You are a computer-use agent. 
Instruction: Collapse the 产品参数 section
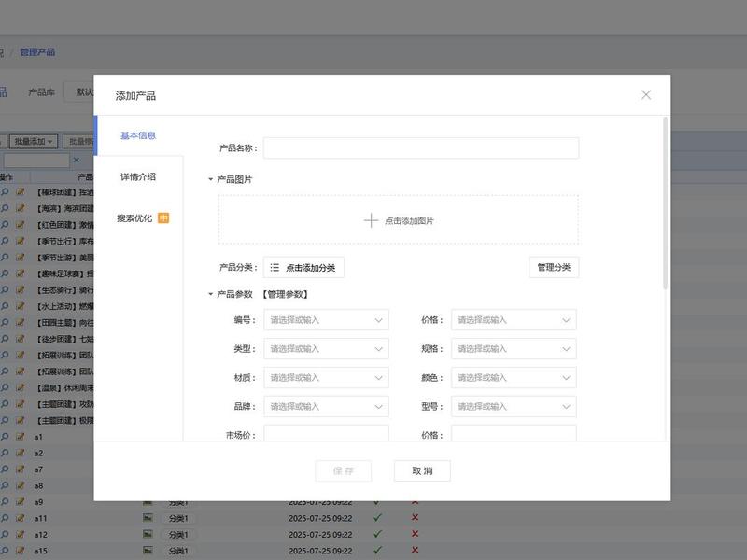211,294
